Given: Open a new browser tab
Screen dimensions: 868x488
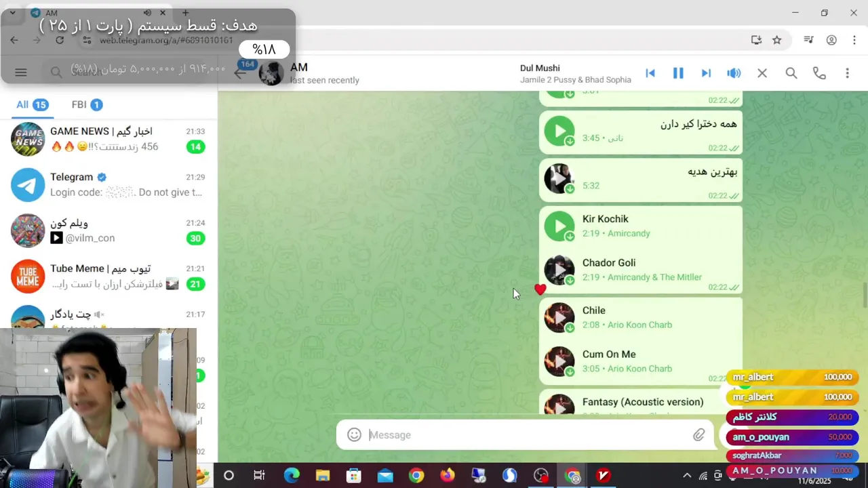Looking at the screenshot, I should click(185, 13).
